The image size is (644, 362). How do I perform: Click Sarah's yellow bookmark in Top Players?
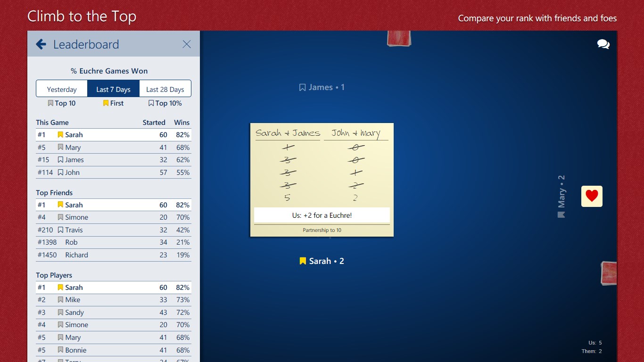coord(60,287)
